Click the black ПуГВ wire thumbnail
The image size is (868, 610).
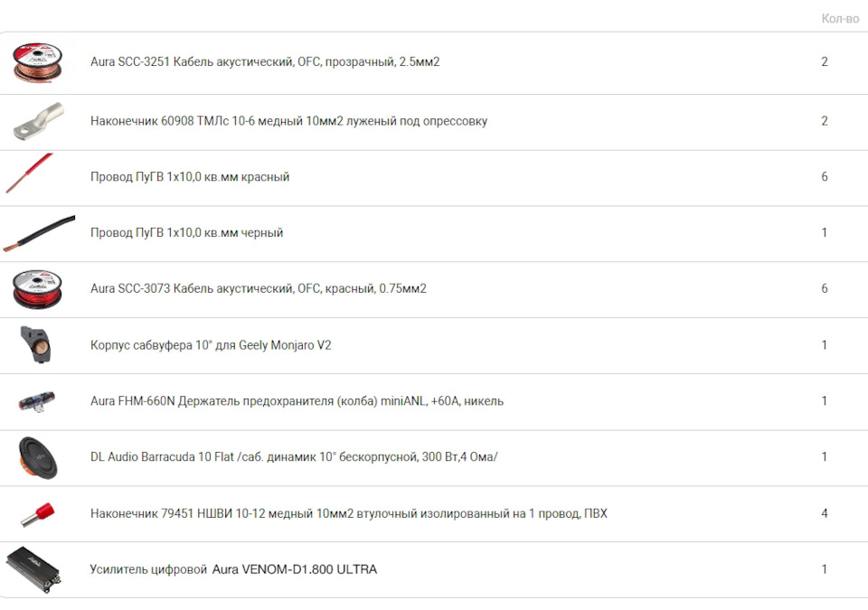click(x=38, y=233)
